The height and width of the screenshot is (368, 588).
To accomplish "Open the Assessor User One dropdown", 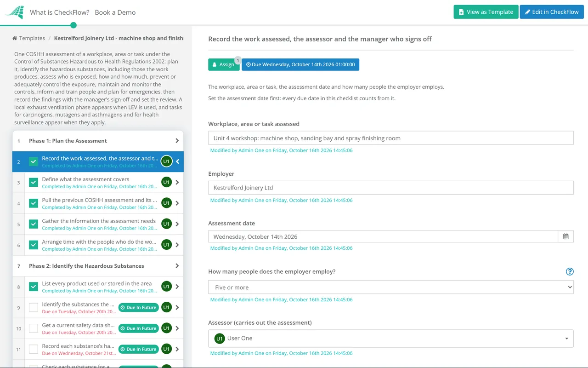I will click(x=391, y=338).
